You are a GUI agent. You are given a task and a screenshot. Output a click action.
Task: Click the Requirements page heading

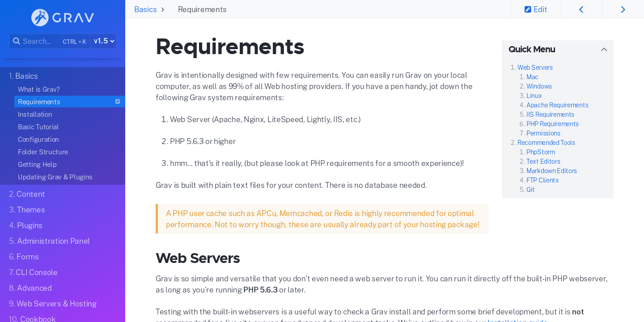(x=230, y=47)
